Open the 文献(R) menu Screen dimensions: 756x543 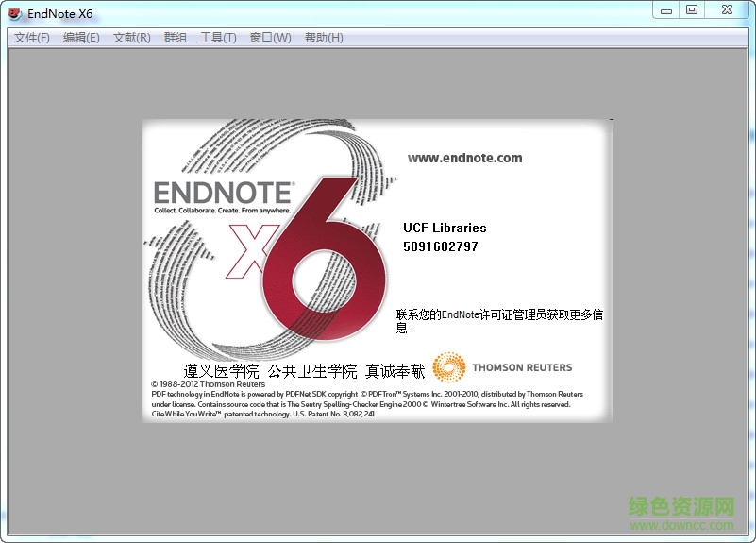131,38
